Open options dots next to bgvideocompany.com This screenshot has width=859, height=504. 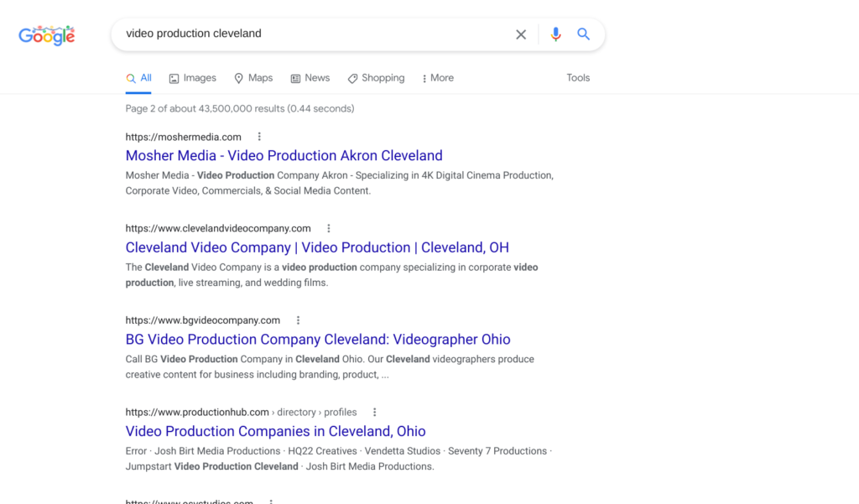click(x=298, y=320)
